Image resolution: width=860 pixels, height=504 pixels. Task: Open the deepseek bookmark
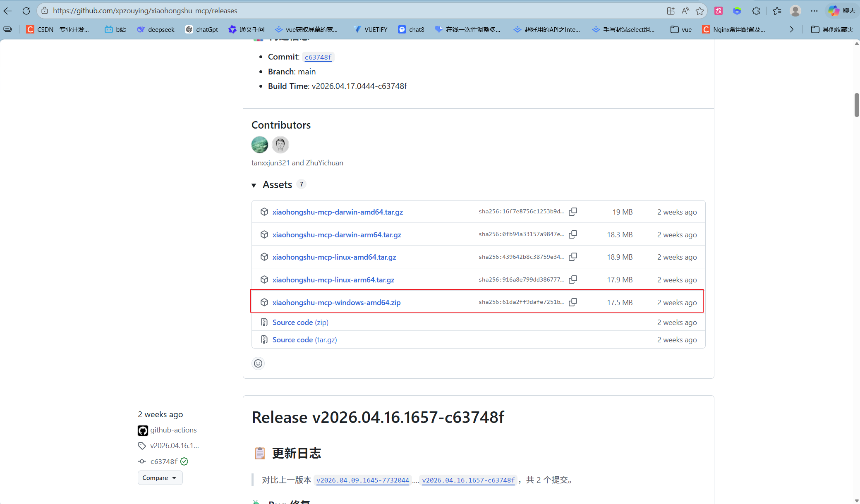click(156, 29)
